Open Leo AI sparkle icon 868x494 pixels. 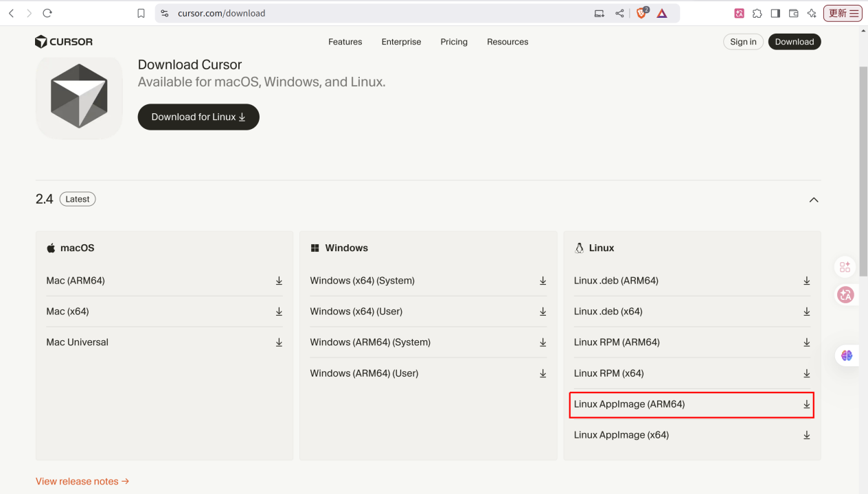click(x=812, y=13)
